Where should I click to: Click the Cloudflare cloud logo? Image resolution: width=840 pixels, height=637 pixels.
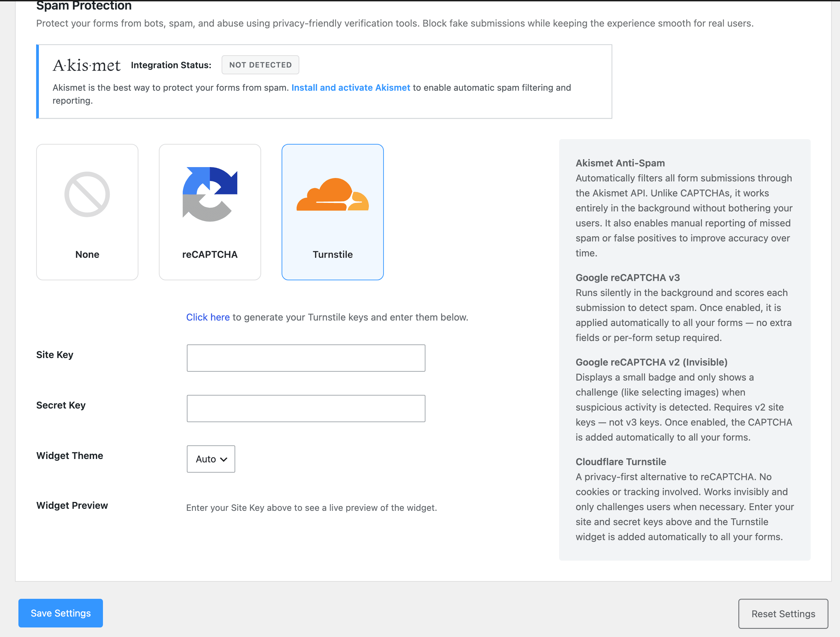point(333,194)
